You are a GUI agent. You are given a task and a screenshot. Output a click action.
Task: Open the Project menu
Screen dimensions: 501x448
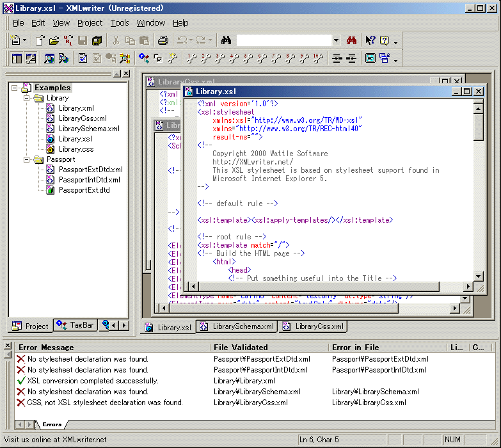point(90,22)
